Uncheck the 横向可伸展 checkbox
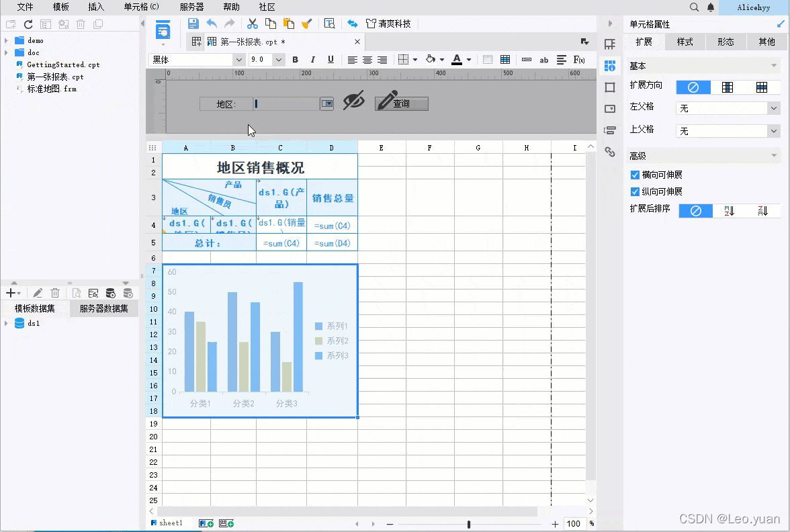 click(635, 175)
